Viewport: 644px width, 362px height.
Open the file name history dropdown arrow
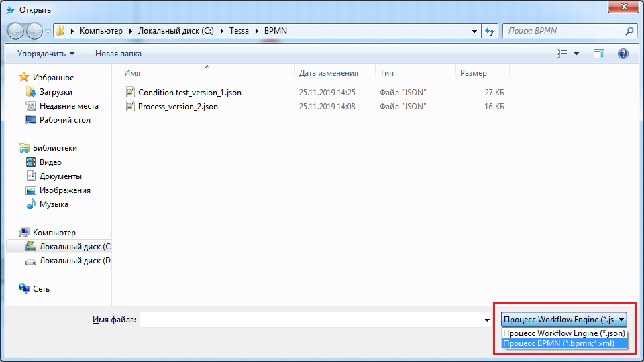pos(487,320)
